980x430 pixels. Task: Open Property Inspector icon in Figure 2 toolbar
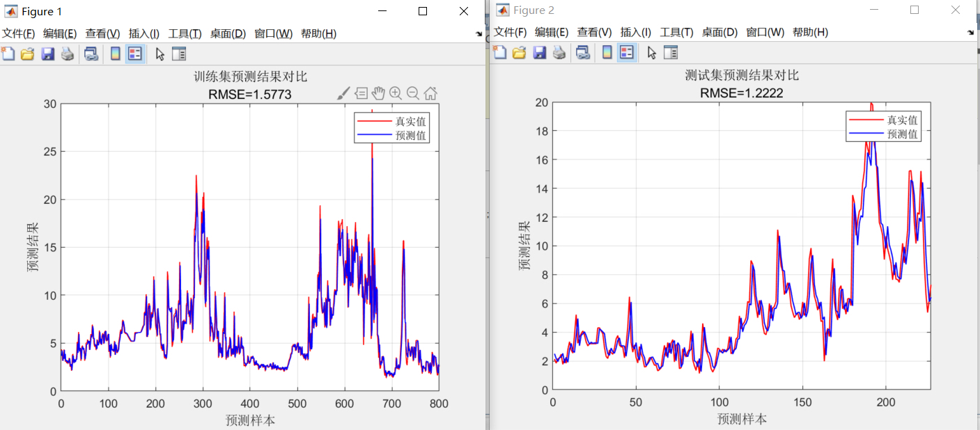click(671, 52)
